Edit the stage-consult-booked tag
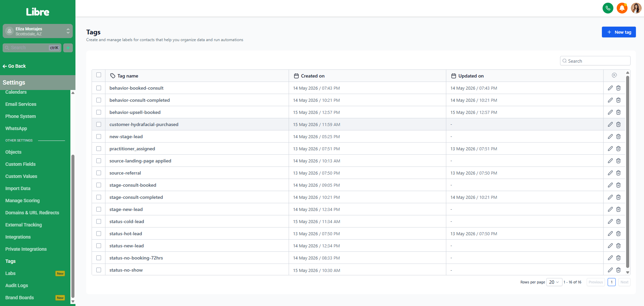 click(610, 185)
